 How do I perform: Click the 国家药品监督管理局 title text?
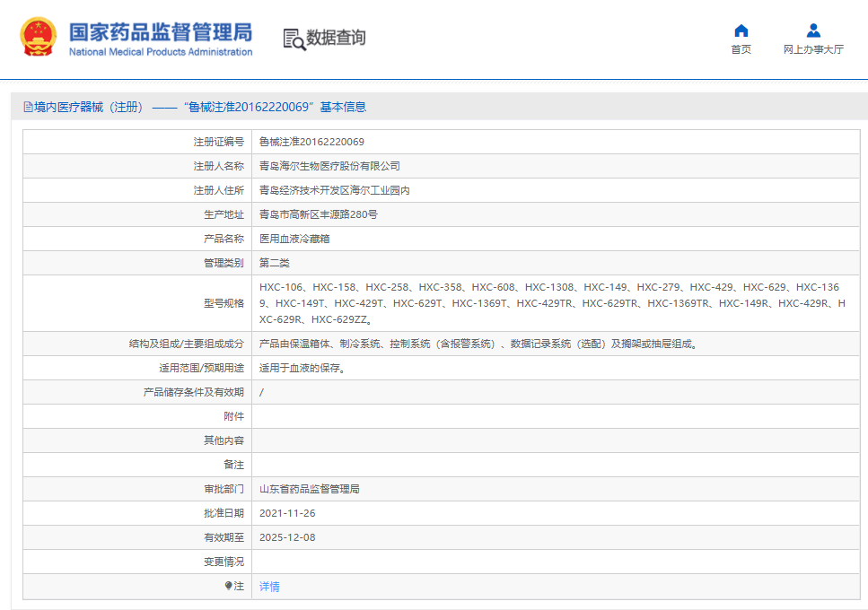161,32
